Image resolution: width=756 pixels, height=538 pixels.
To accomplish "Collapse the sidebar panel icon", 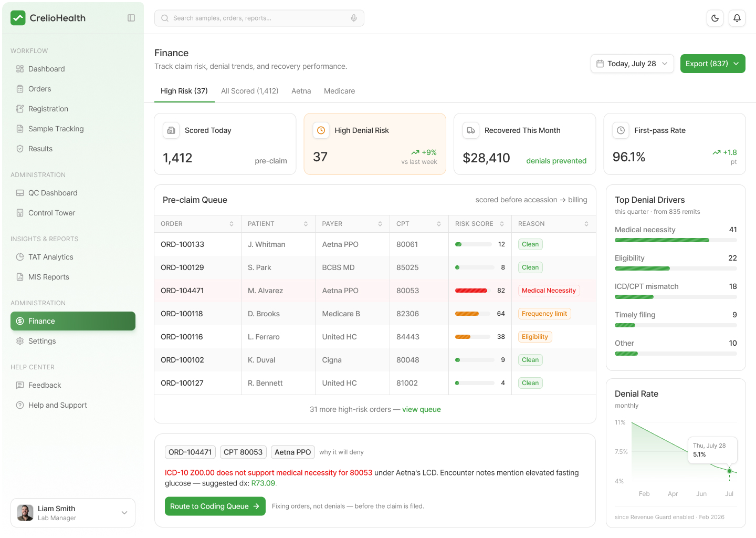I will pos(131,18).
